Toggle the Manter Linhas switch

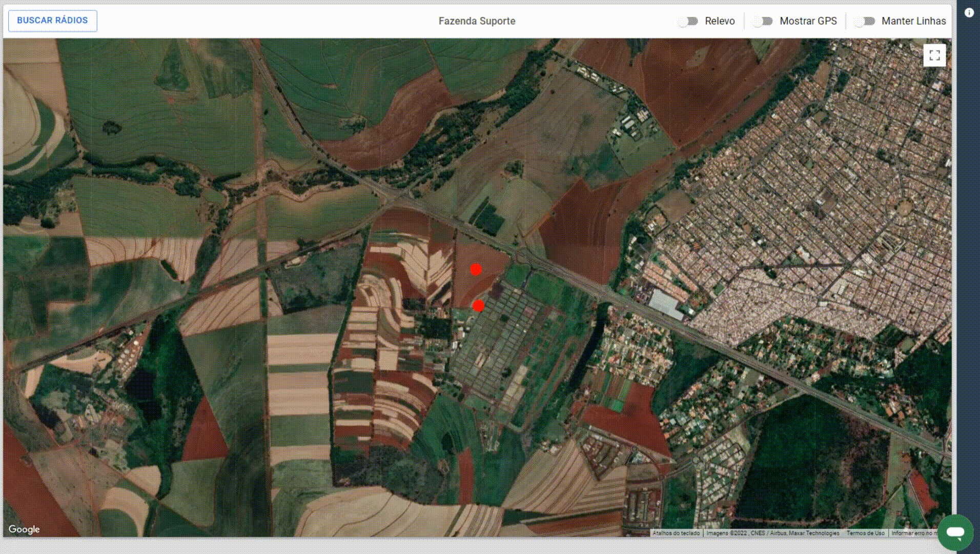pyautogui.click(x=864, y=21)
